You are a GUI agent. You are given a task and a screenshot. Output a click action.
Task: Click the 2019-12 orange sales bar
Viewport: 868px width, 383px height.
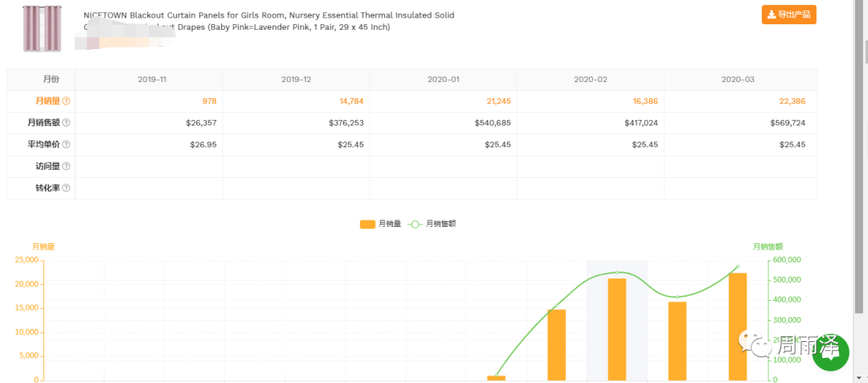(x=556, y=344)
